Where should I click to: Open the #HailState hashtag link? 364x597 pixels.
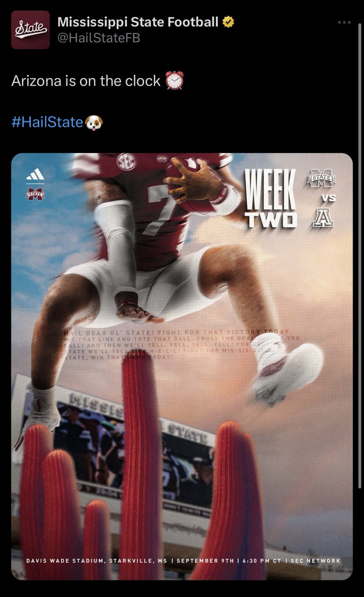47,122
